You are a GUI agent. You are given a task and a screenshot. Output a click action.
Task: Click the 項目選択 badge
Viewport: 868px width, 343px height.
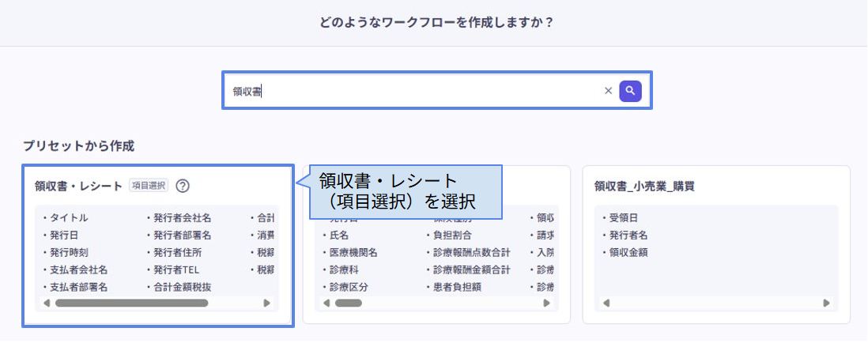(x=149, y=186)
